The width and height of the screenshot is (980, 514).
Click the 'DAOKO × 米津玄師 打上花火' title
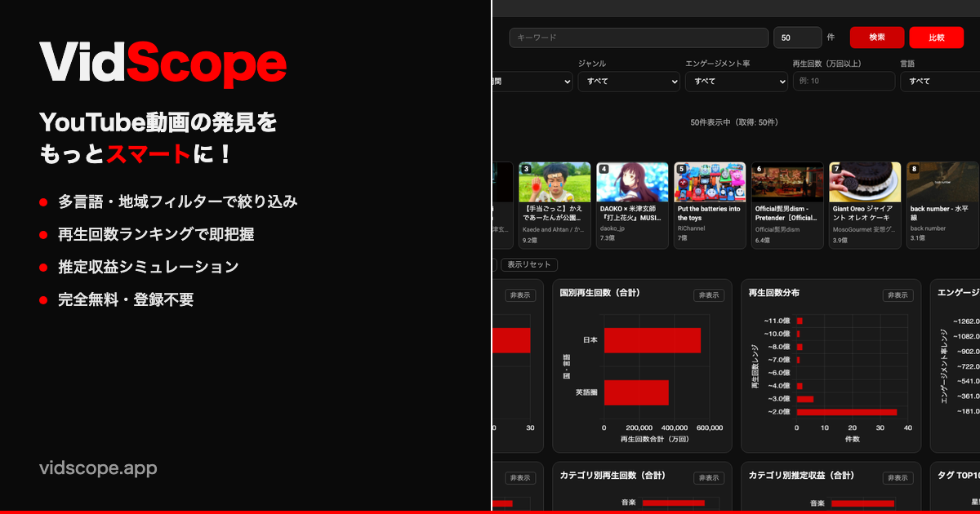[x=630, y=214]
